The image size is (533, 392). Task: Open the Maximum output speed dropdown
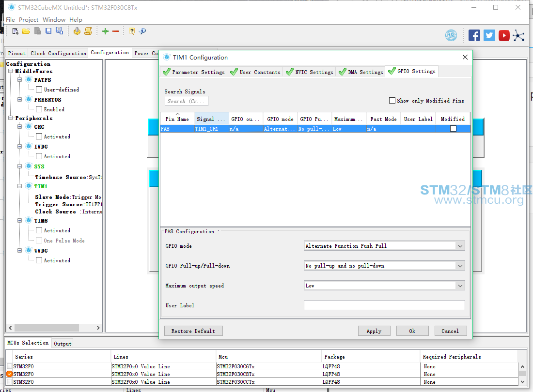(x=460, y=286)
